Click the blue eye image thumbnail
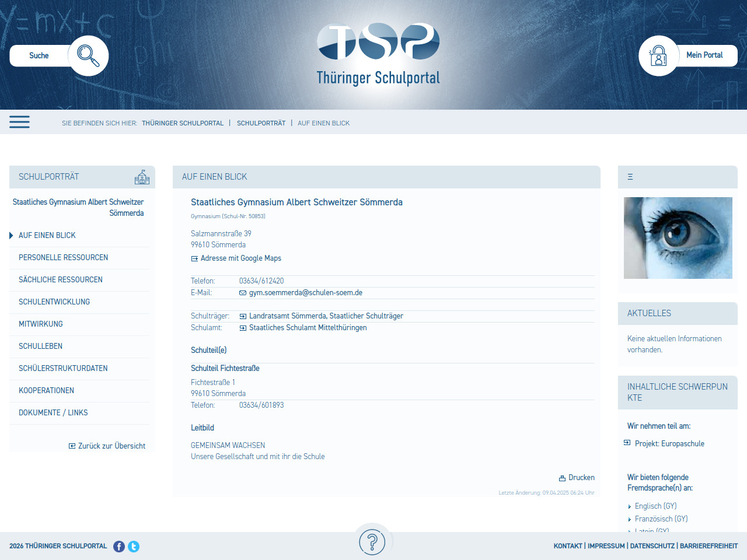 [678, 238]
